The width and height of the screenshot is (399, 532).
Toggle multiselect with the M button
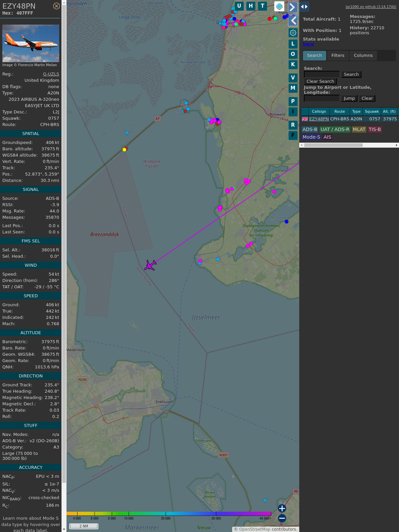(x=293, y=88)
